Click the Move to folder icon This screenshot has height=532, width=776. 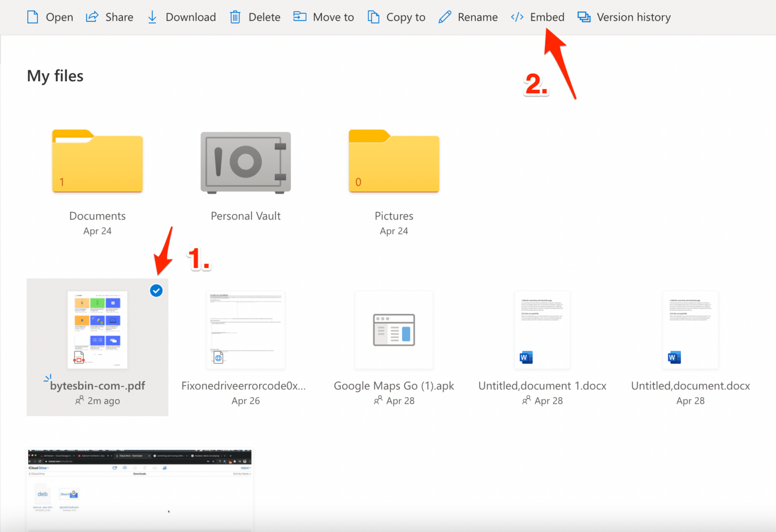(x=300, y=17)
